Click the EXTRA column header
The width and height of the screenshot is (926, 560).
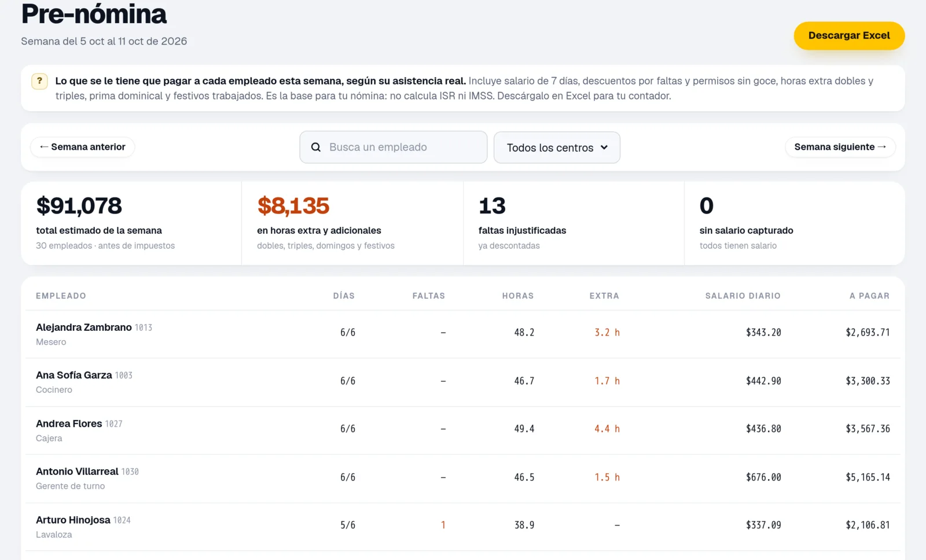pyautogui.click(x=604, y=296)
